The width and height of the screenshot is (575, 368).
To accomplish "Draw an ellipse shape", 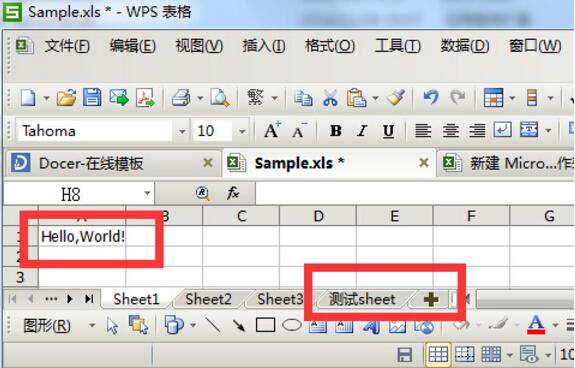I will click(x=292, y=325).
